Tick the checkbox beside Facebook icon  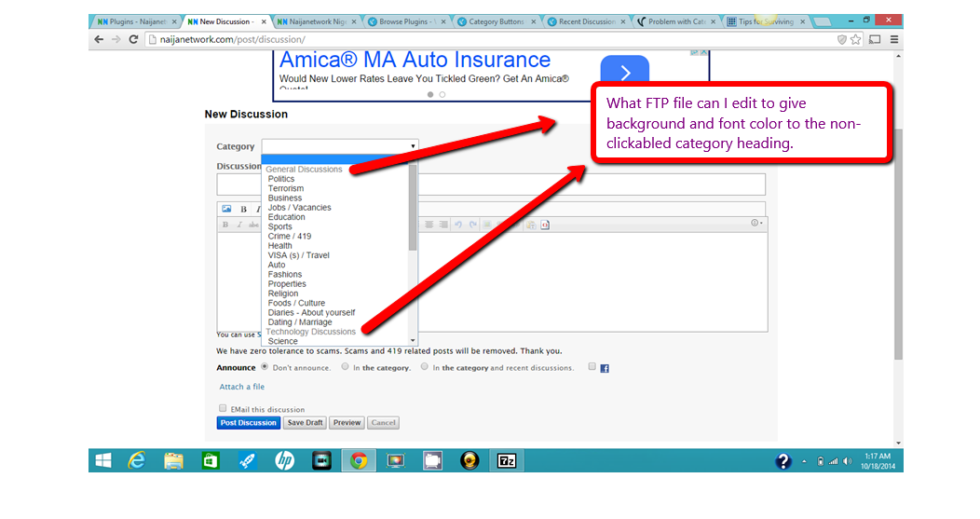click(592, 367)
